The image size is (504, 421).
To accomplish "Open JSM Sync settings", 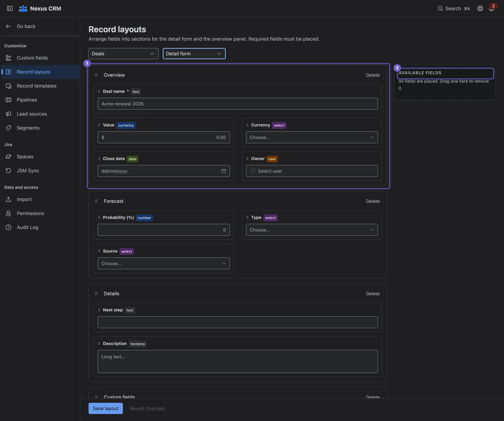I will pyautogui.click(x=41, y=171).
